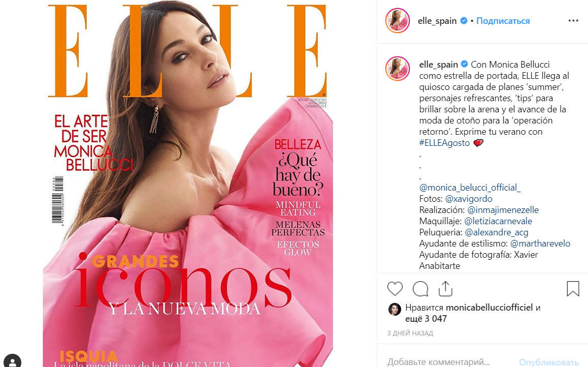Image resolution: width=588 pixels, height=367 pixels.
Task: Visit @letiziacarnevale makeup artist profile
Action: [x=498, y=222]
